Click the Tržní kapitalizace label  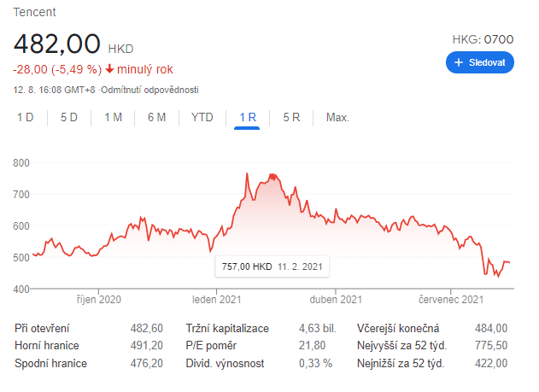227,328
